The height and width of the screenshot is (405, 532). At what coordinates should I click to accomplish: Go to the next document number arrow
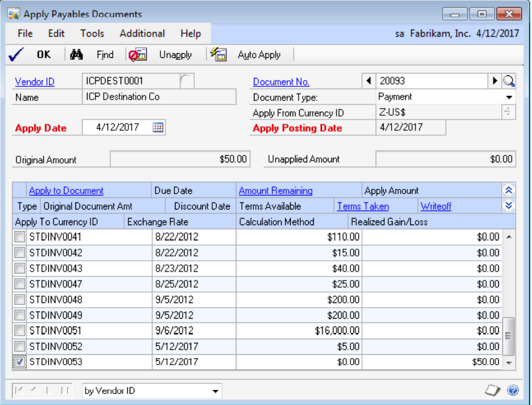(x=495, y=81)
